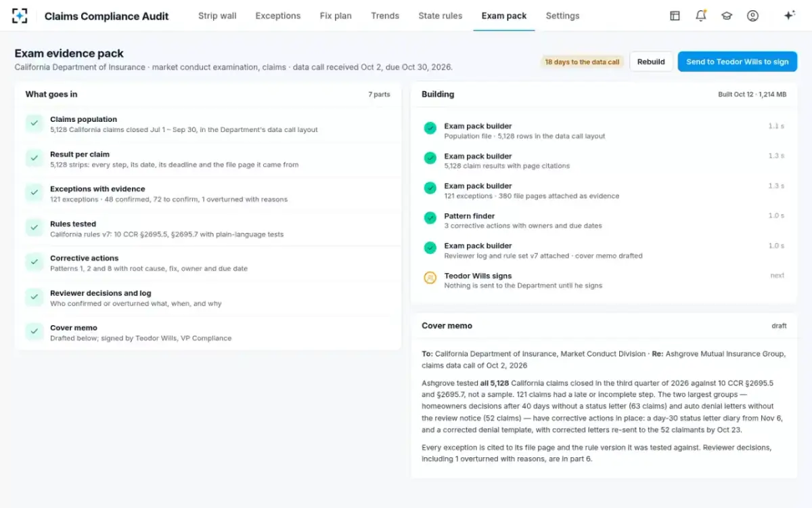This screenshot has width=812, height=508.
Task: Toggle the Exceptions with evidence checkbox
Action: click(x=34, y=192)
